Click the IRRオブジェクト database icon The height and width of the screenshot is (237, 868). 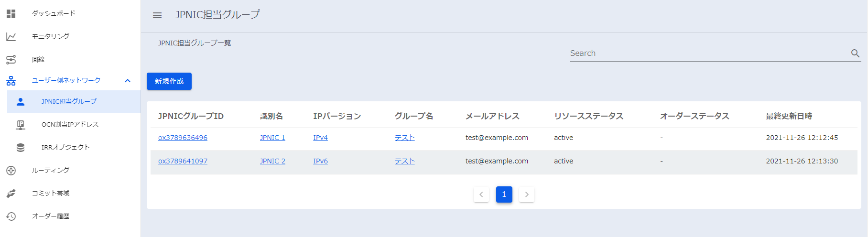[21, 148]
